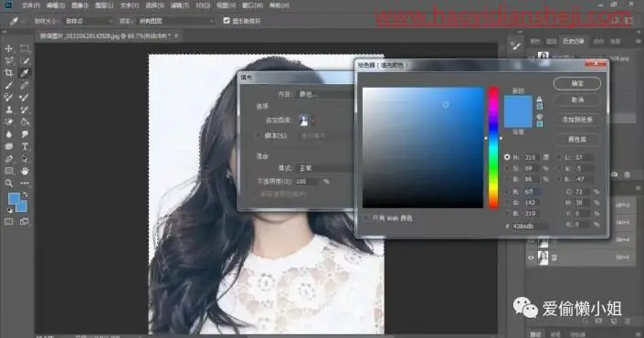Click the out-of-gamut warning triangle icon
Viewport: 644px width, 338px height.
[539, 99]
